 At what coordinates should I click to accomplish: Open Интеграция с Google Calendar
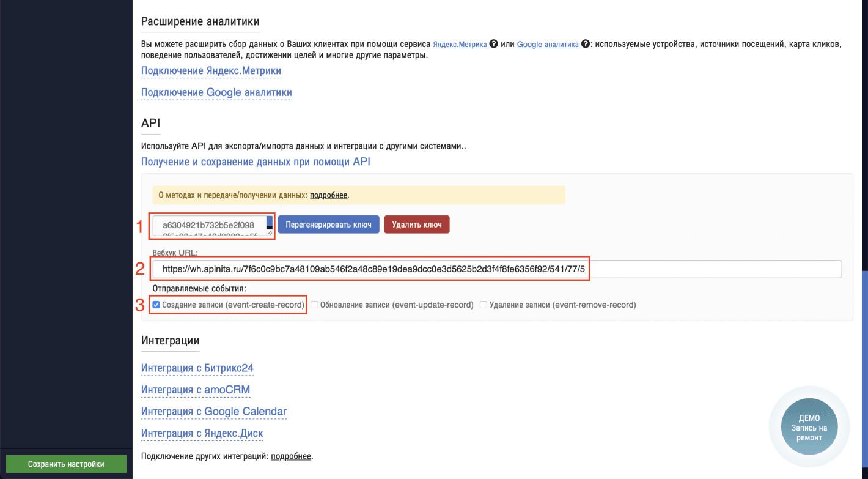tap(213, 411)
